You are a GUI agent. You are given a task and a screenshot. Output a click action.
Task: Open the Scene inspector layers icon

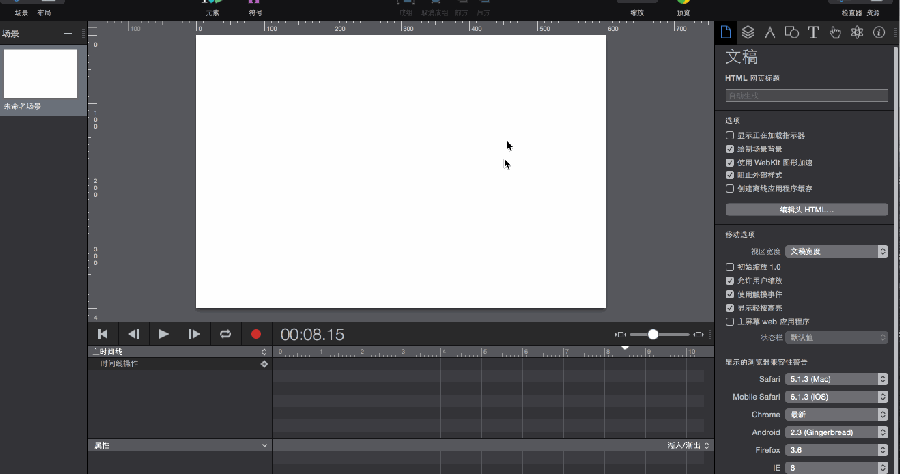748,32
